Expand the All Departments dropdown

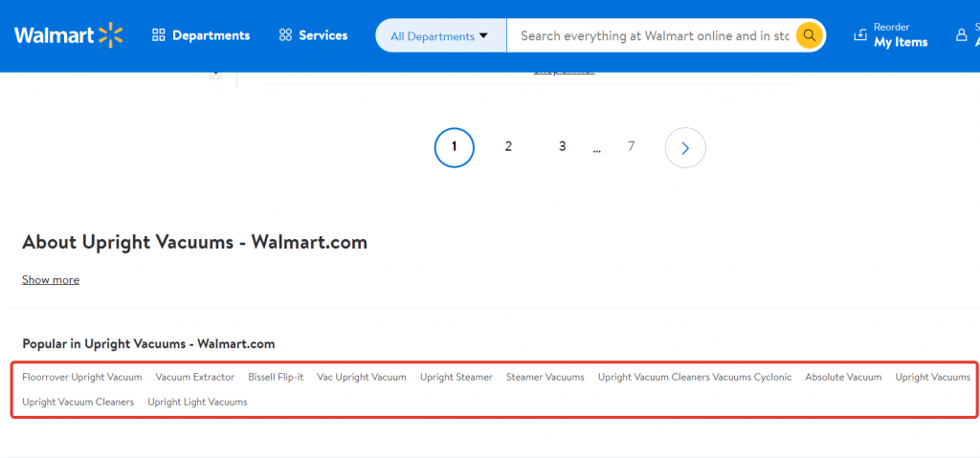pos(440,36)
